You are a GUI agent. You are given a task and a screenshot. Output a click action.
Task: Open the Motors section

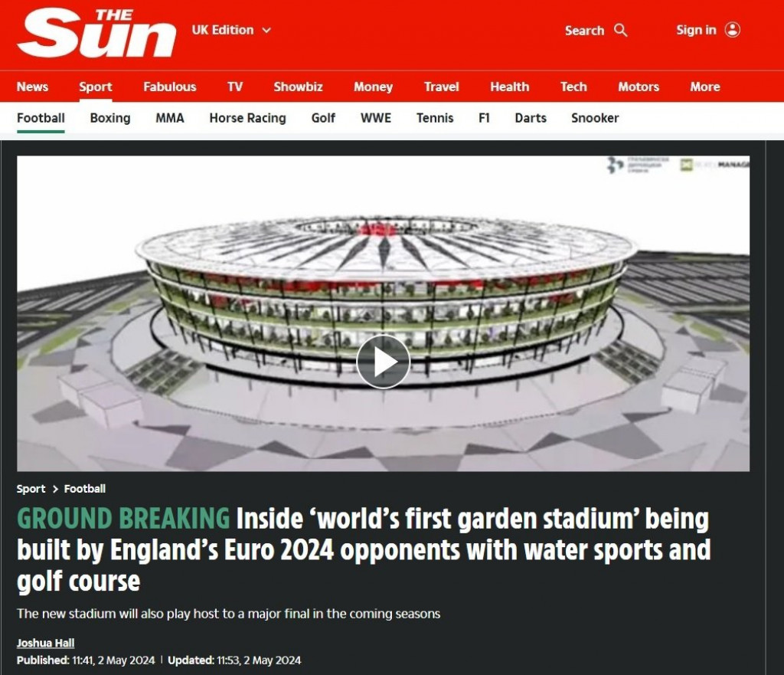pyautogui.click(x=639, y=87)
